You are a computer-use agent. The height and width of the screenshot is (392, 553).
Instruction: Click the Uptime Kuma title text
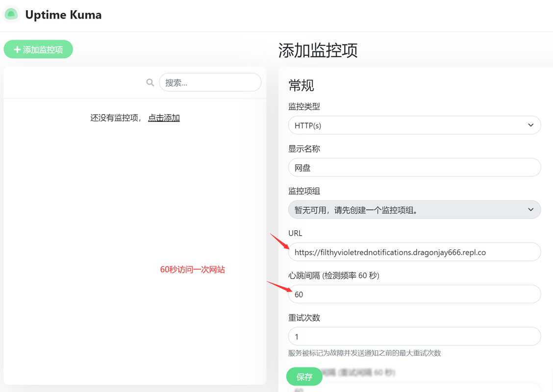(x=63, y=15)
